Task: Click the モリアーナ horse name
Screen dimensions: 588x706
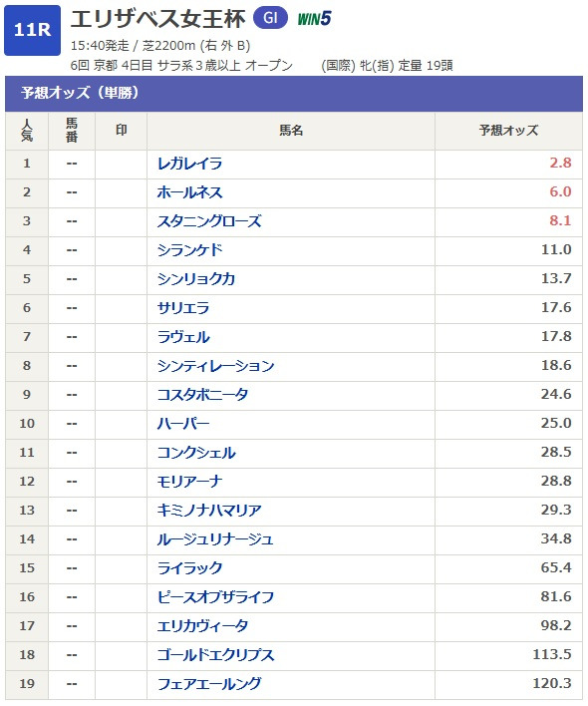Action: click(189, 482)
